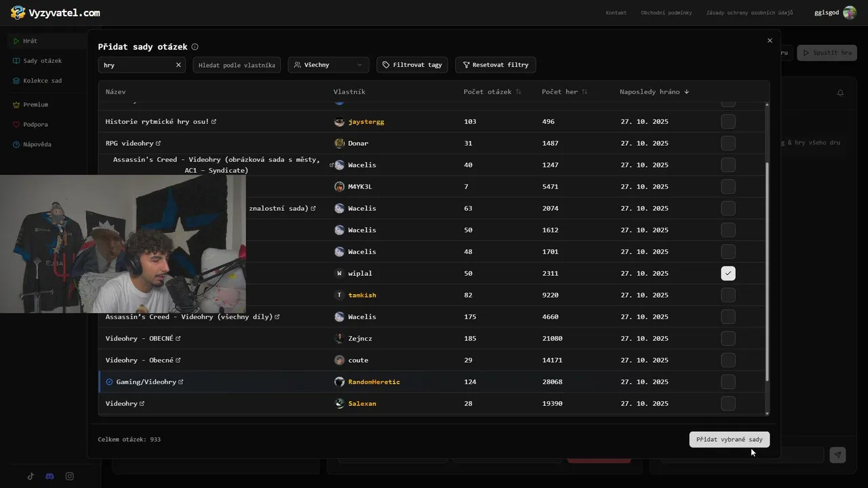Open external link icon for Gaming/Videohry
The height and width of the screenshot is (488, 868).
(x=181, y=382)
